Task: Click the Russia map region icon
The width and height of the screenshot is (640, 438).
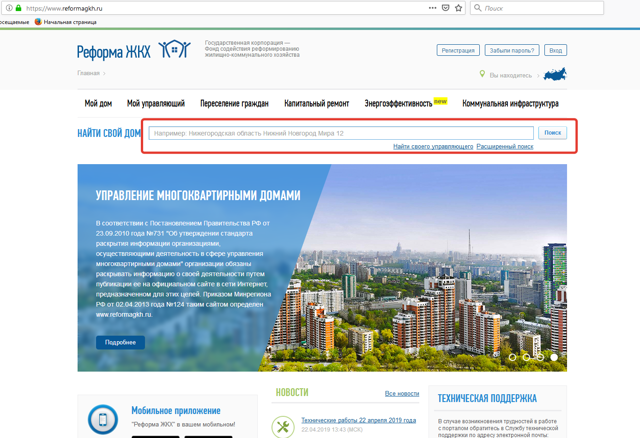Action: (555, 74)
